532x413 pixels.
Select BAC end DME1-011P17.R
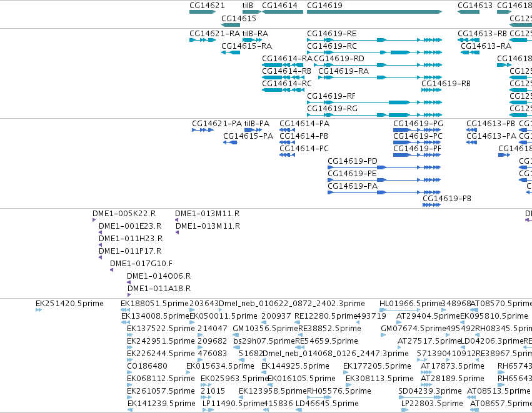(101, 257)
